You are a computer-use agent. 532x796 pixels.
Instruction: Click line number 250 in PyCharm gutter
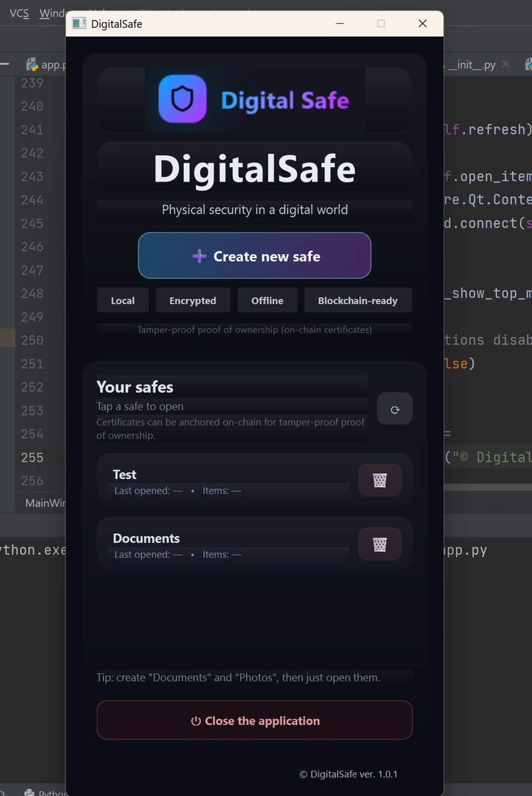(32, 340)
